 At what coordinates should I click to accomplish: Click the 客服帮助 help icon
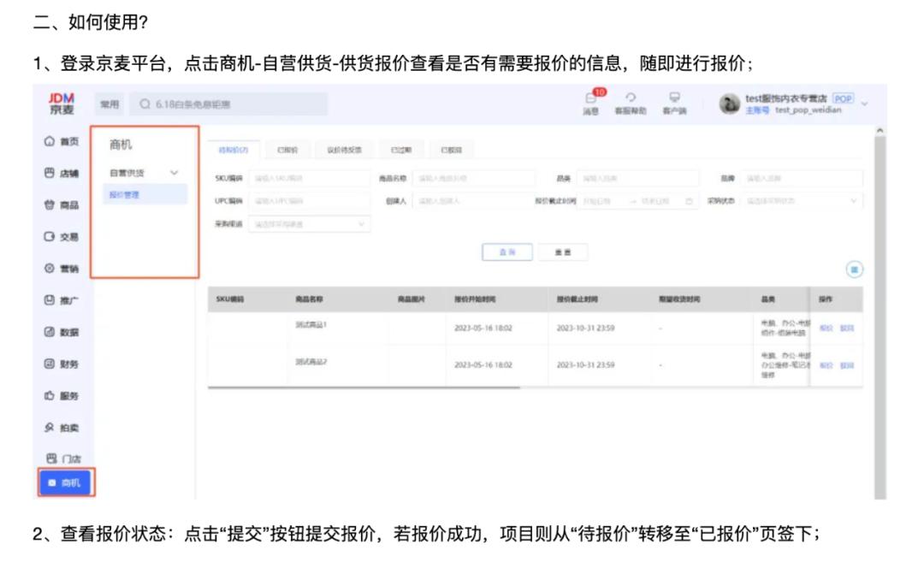pos(631,104)
